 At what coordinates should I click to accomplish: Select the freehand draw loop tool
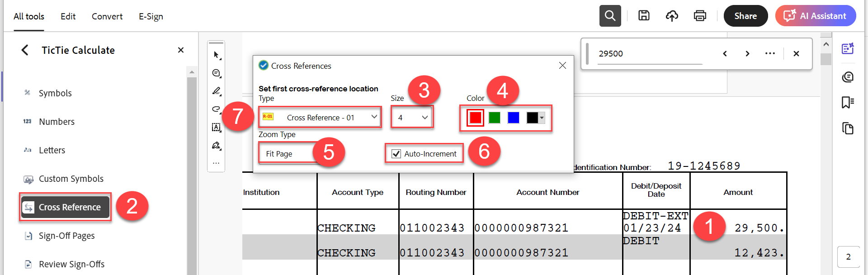216,109
